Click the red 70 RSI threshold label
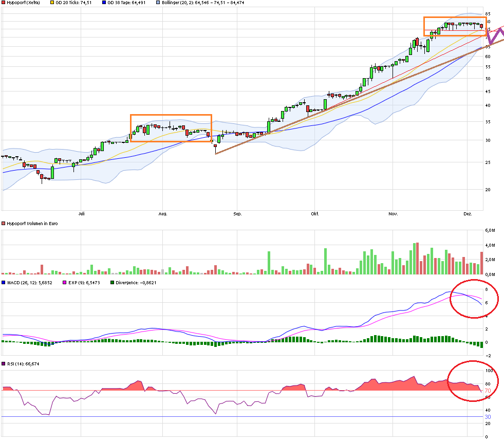 click(488, 391)
